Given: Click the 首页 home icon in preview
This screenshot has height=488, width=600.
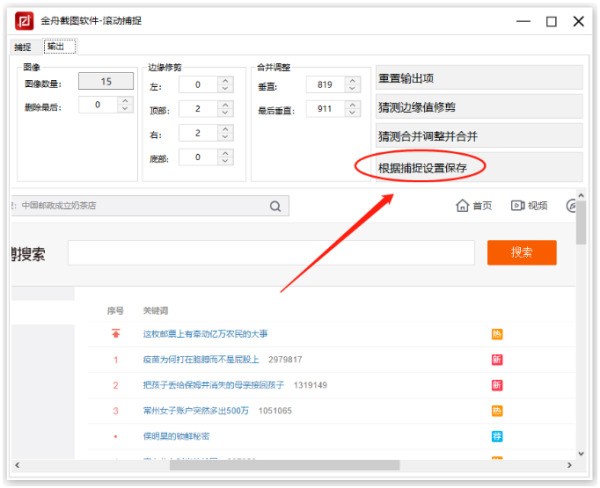Looking at the screenshot, I should pos(462,206).
